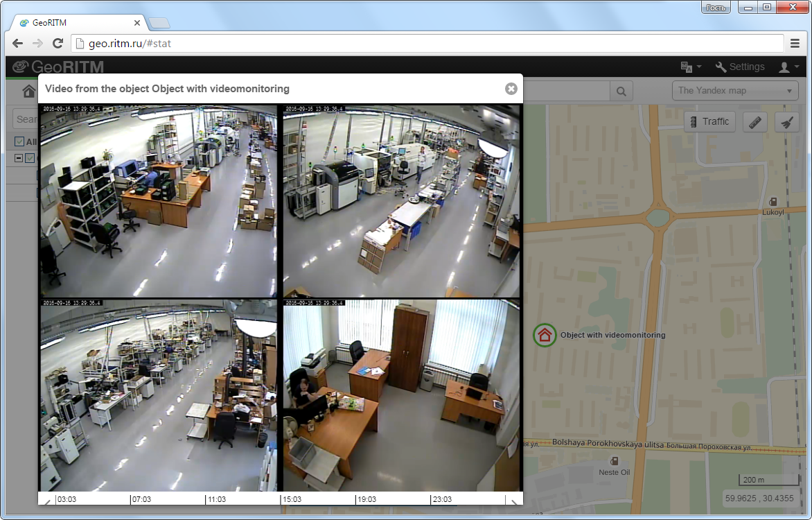This screenshot has width=812, height=520.
Task: Jump to 19:03 on the video timeline
Action: [367, 499]
